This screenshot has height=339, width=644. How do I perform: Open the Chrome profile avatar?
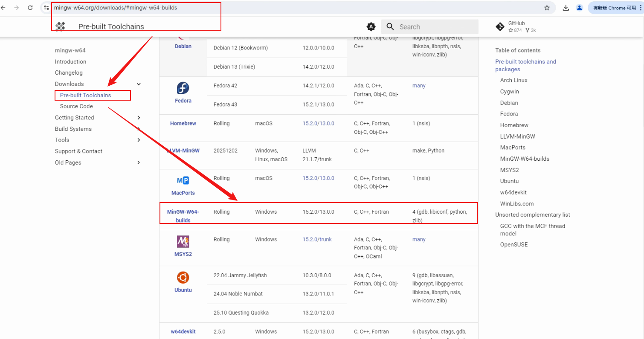579,8
